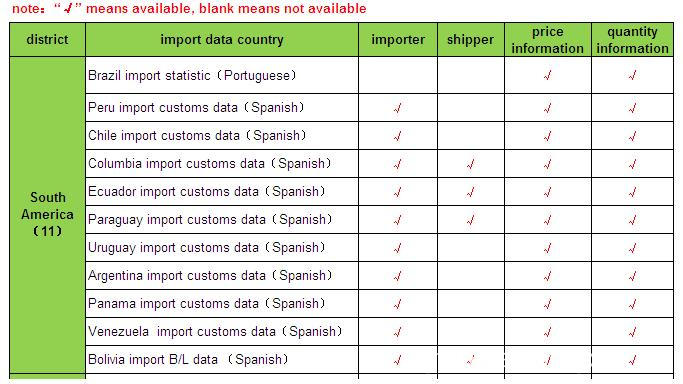
Task: Select the importer column header
Action: pyautogui.click(x=398, y=40)
